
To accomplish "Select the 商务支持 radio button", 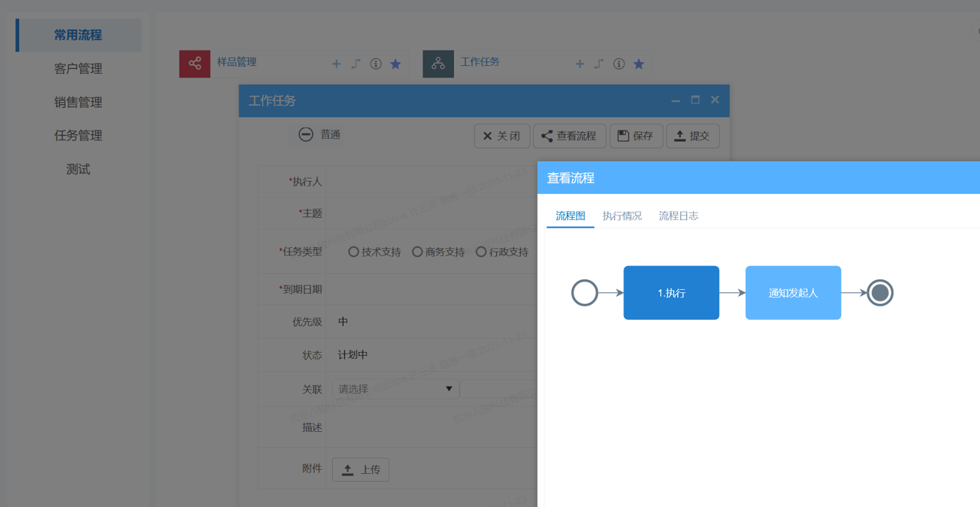I will coord(417,251).
